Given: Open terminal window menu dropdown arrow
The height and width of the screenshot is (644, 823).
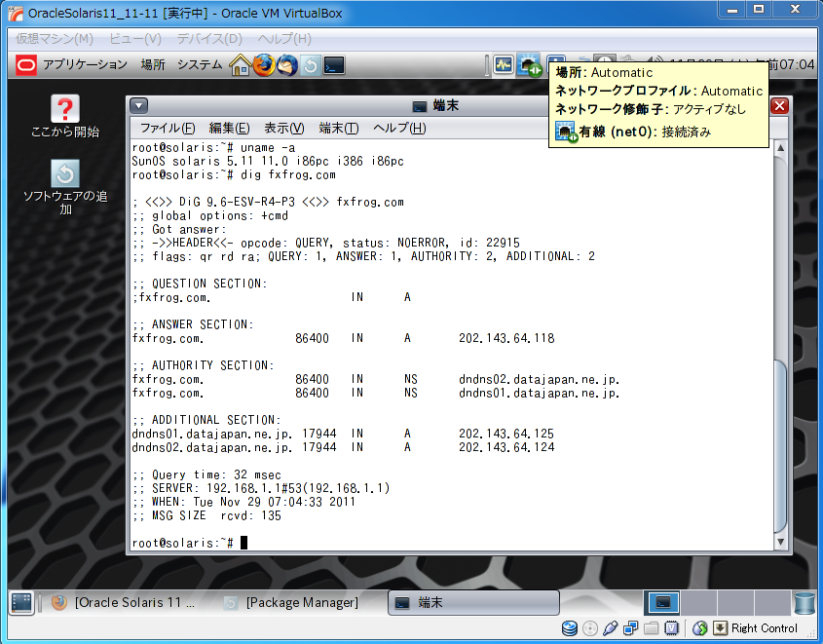Looking at the screenshot, I should [139, 106].
